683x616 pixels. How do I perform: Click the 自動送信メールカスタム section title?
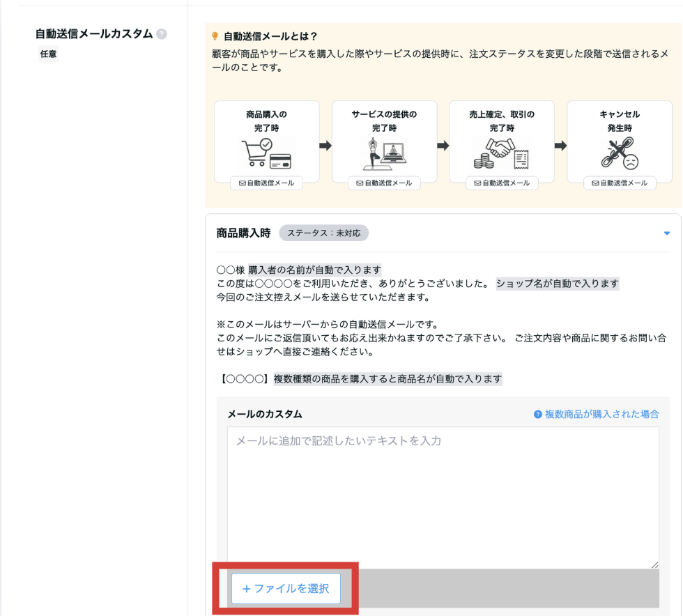[94, 34]
